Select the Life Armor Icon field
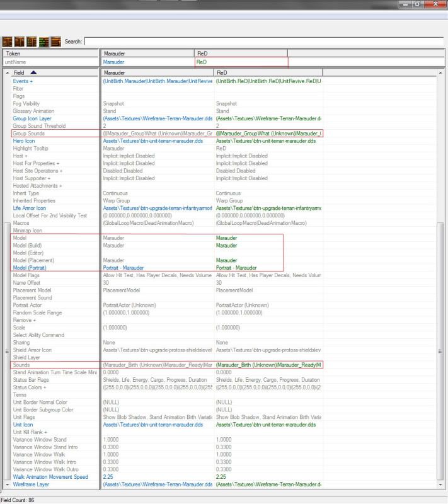 (x=29, y=208)
